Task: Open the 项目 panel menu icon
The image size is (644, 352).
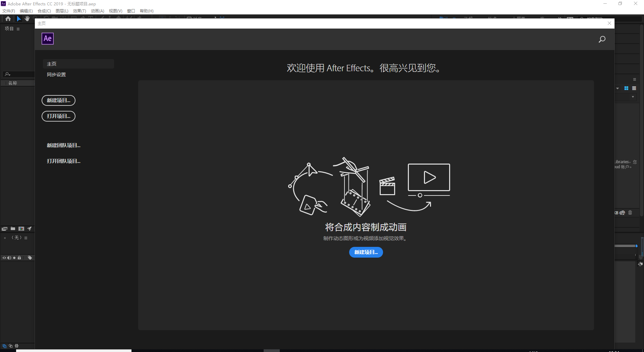Action: coord(18,29)
